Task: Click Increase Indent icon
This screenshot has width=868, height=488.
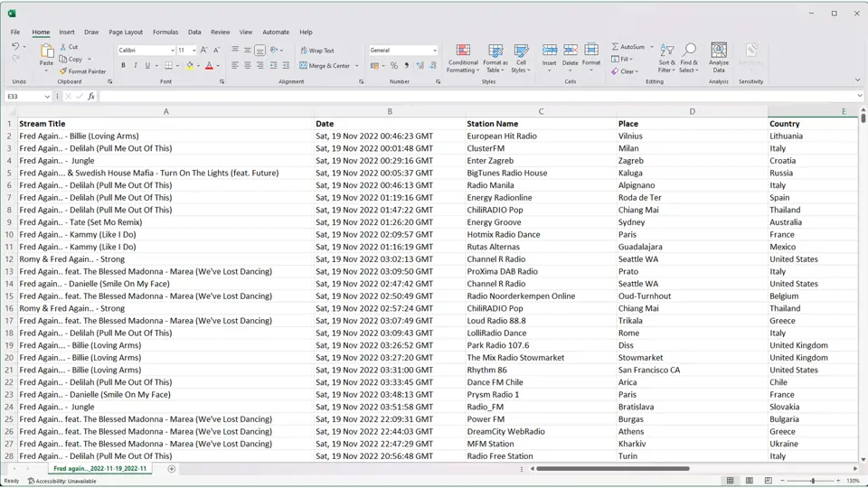Action: coord(286,65)
